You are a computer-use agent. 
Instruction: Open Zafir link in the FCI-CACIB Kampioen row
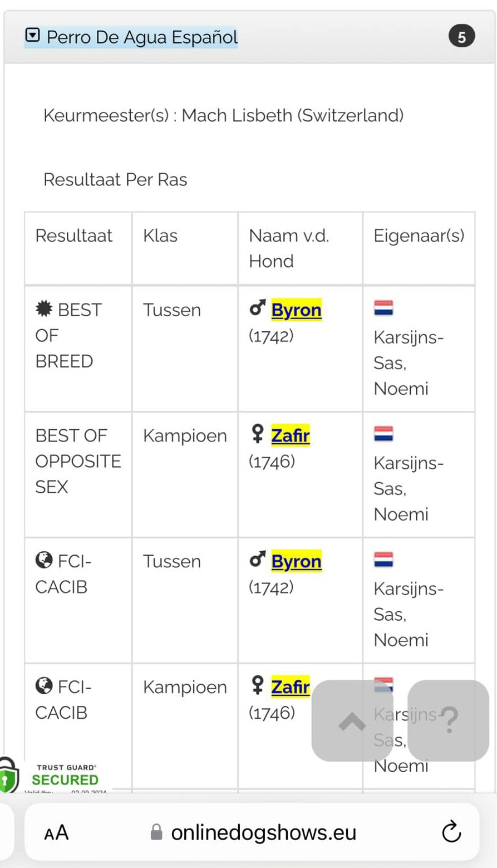click(x=290, y=687)
